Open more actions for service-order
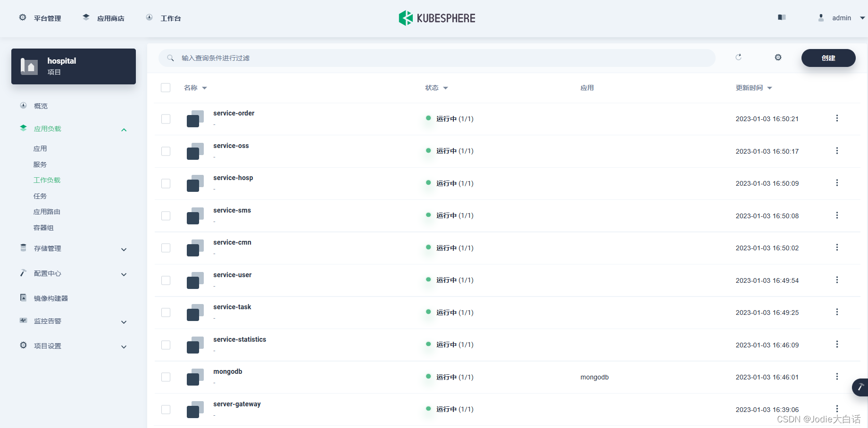This screenshot has height=428, width=868. 837,118
